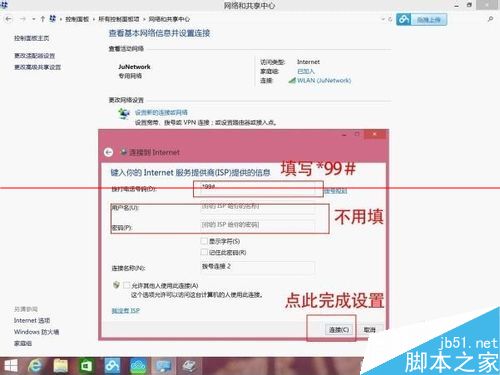Click the 所有控制面板项 breadcrumb
Image resolution: width=500 pixels, height=375 pixels.
tap(119, 19)
